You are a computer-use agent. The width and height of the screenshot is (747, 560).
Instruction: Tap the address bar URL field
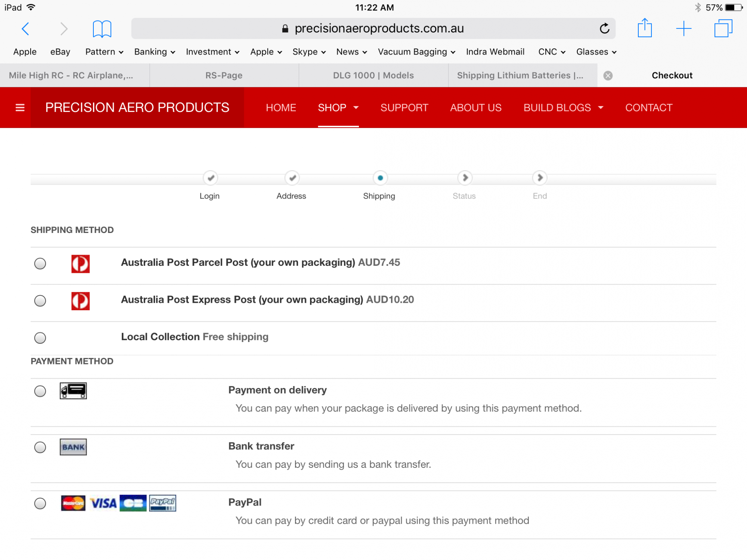(x=373, y=28)
